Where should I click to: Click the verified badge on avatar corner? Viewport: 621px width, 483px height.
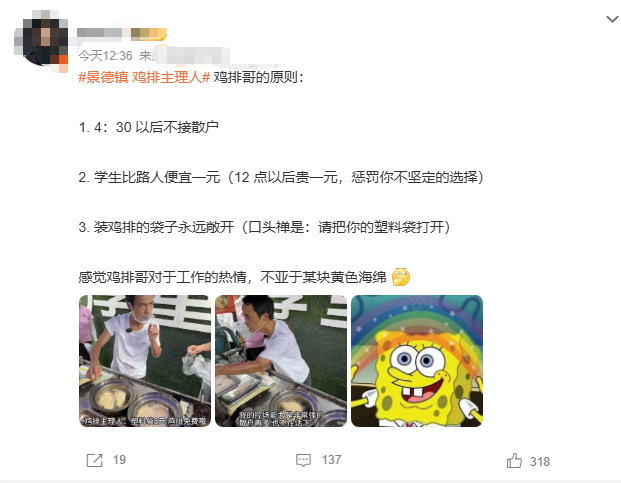pyautogui.click(x=63, y=62)
